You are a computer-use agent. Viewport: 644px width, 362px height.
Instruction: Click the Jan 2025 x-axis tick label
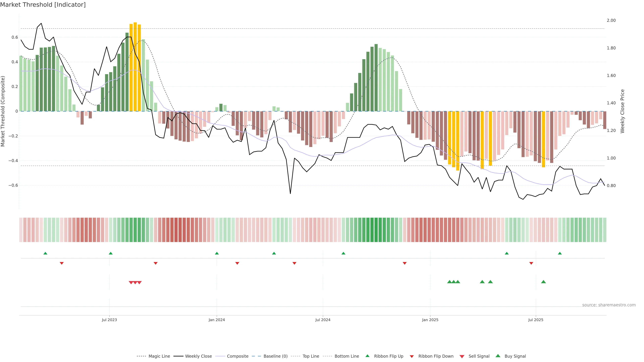tap(430, 320)
